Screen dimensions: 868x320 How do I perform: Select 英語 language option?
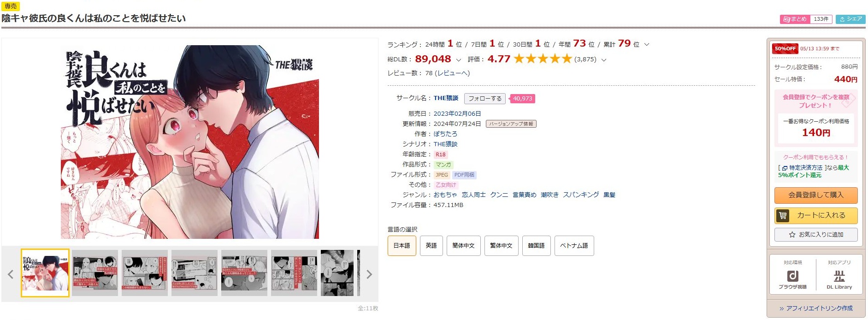pyautogui.click(x=431, y=246)
